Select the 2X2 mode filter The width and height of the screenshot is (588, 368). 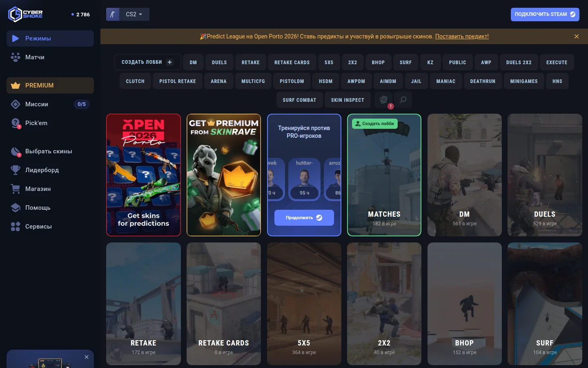(x=353, y=63)
